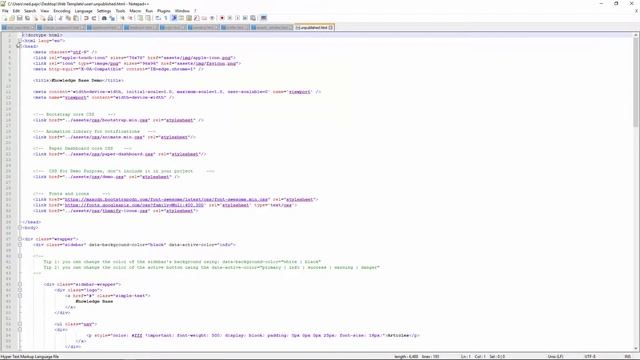The image size is (640, 360).
Task: Start macro recording with red dot
Action: coord(222,18)
